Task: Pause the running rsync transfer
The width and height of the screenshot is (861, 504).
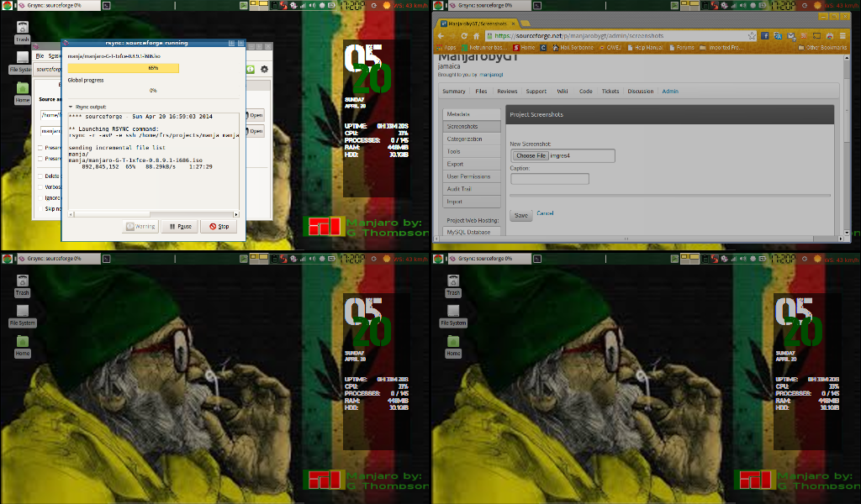Action: point(180,226)
